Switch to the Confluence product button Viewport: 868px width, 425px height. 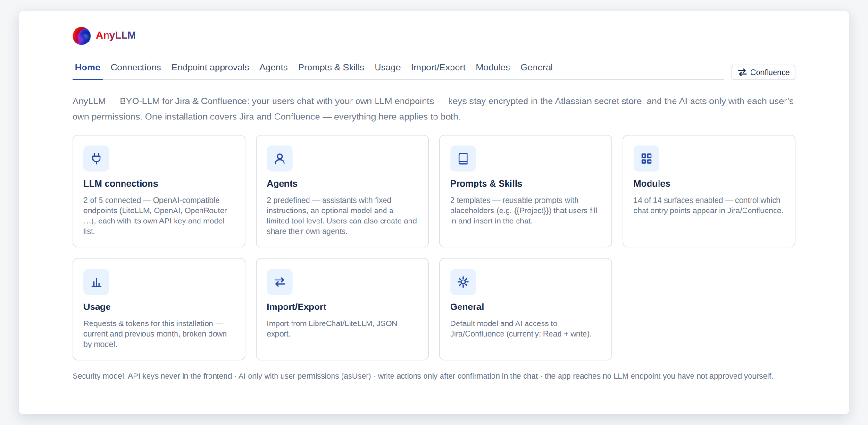pos(763,72)
